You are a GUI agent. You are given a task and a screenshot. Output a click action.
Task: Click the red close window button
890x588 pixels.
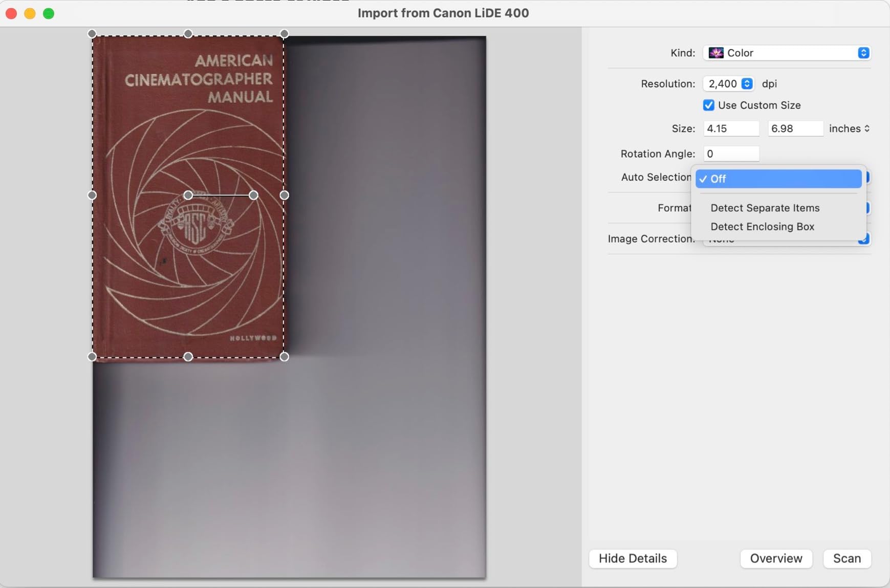pyautogui.click(x=11, y=13)
